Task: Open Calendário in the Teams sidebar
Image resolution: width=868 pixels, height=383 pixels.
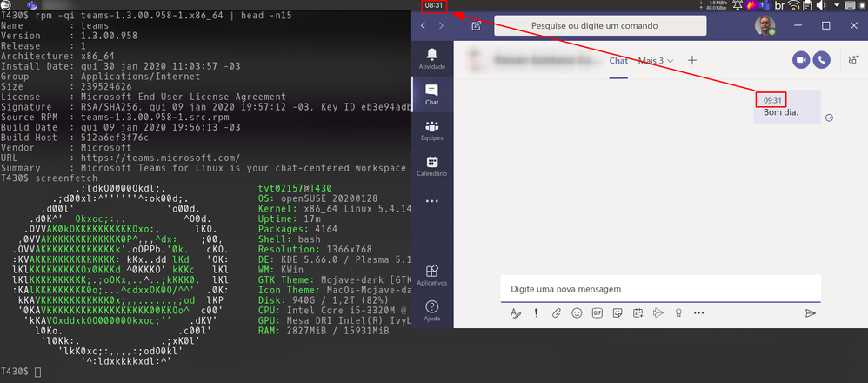Action: coord(431,165)
